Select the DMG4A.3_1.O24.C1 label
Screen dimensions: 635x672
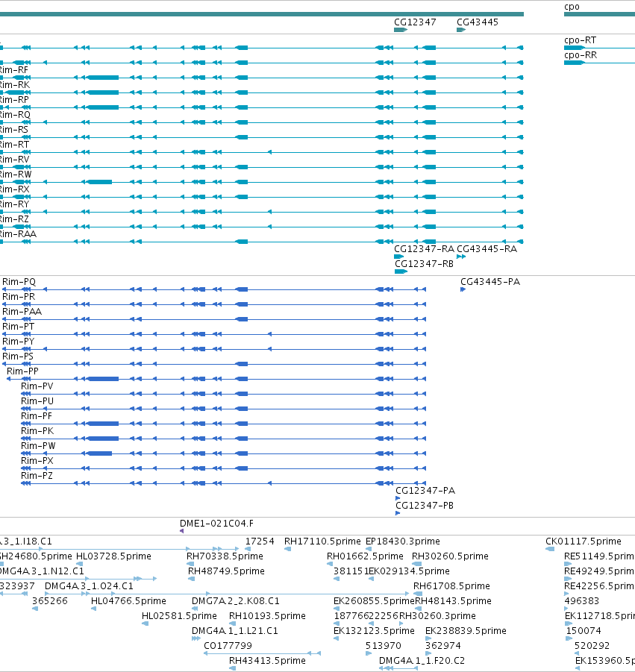(x=89, y=586)
